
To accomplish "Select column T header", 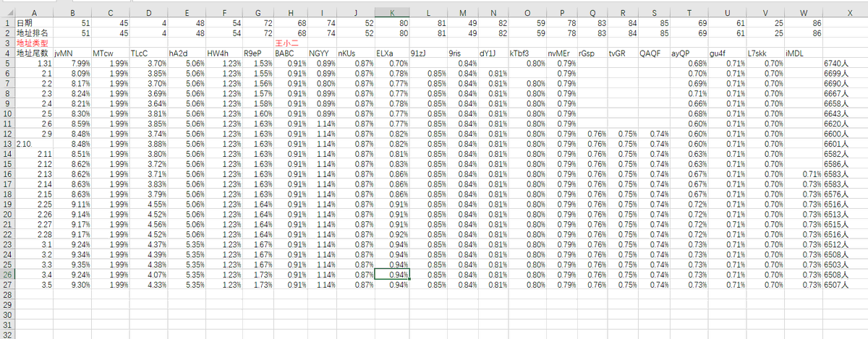I will [x=688, y=13].
